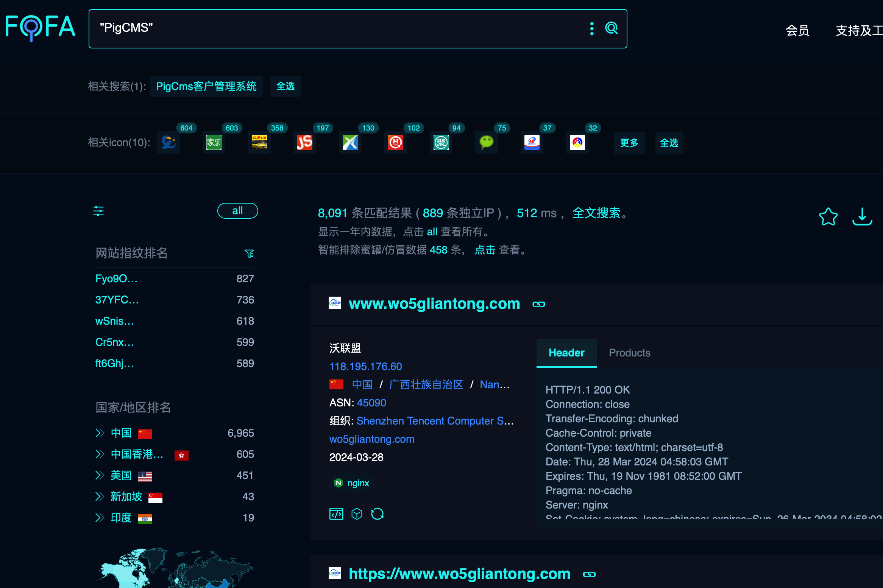Click the star favorite icon above results
Viewport: 883px width, 588px height.
coord(828,217)
